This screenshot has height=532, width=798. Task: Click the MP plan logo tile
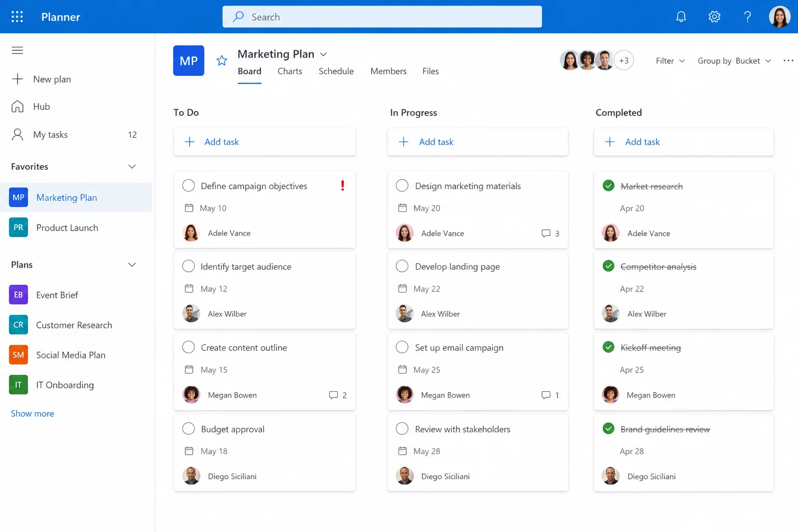pyautogui.click(x=189, y=61)
